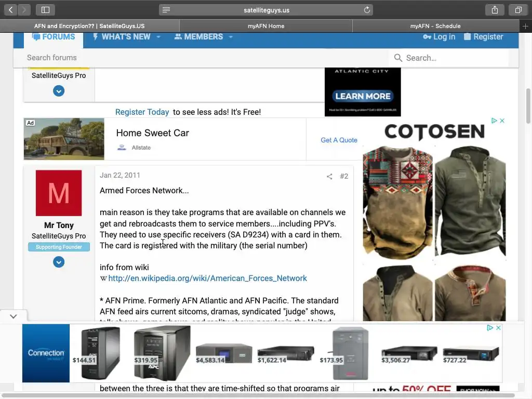Close the Cotosen ad with X

502,121
